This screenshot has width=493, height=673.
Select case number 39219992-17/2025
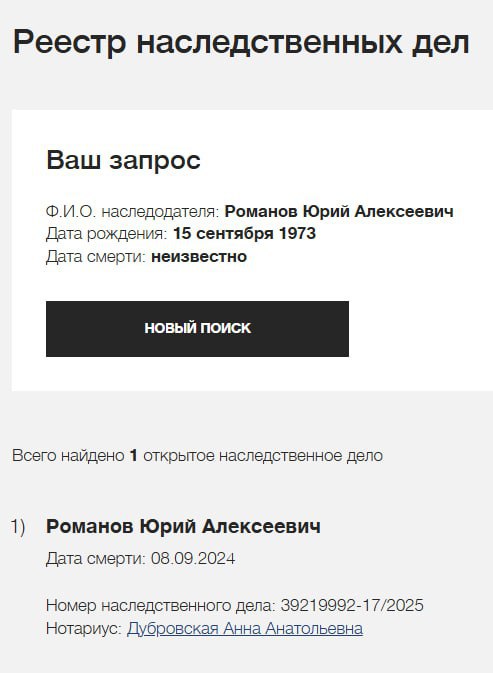(x=352, y=606)
